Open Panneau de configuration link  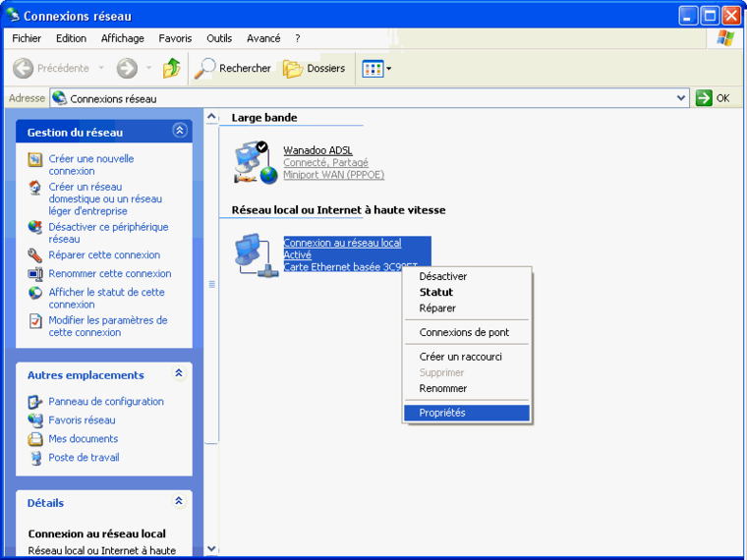click(x=106, y=402)
